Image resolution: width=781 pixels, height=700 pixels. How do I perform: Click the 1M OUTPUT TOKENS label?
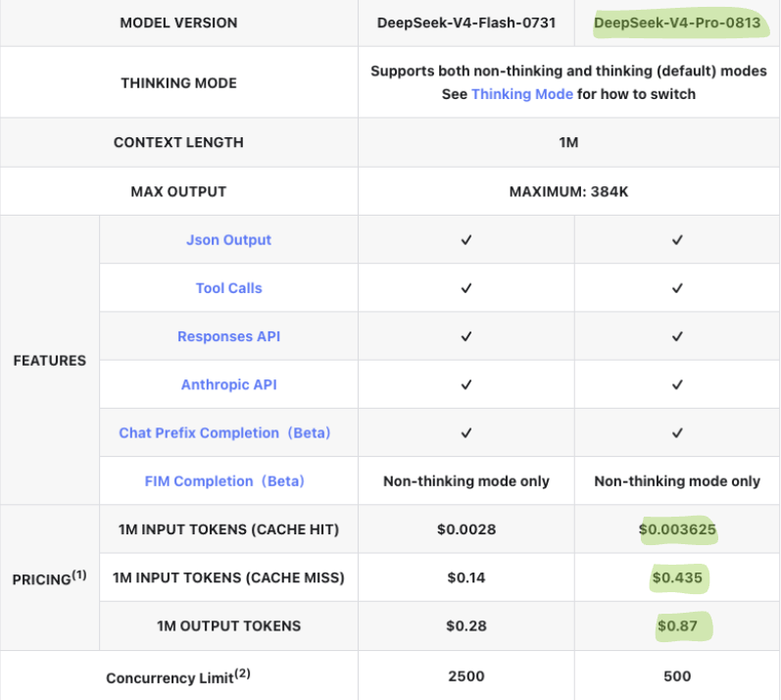click(x=228, y=626)
